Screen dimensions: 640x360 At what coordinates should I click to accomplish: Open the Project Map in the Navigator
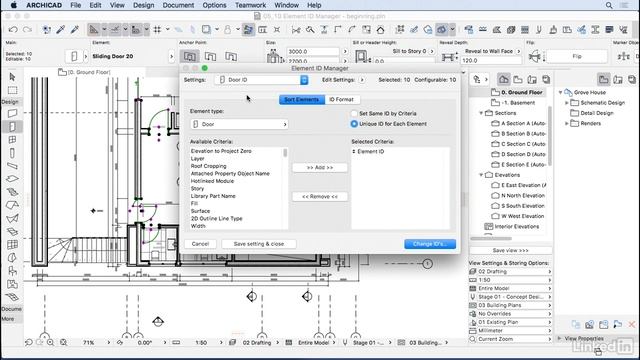pos(504,79)
